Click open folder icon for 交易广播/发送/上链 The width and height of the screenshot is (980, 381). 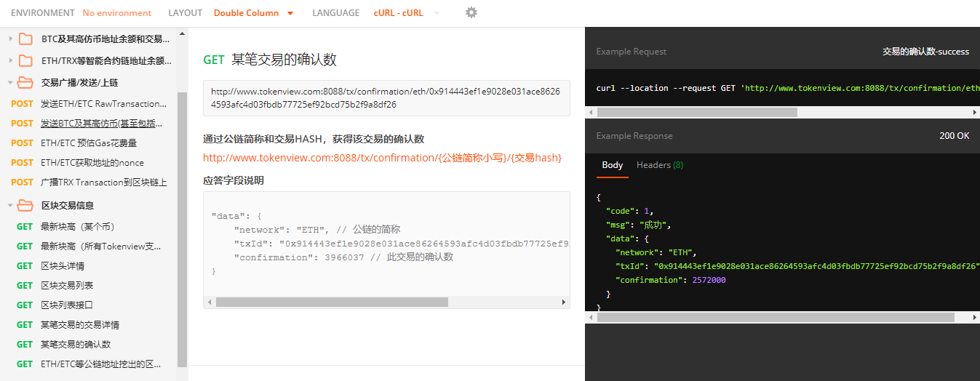click(x=25, y=82)
